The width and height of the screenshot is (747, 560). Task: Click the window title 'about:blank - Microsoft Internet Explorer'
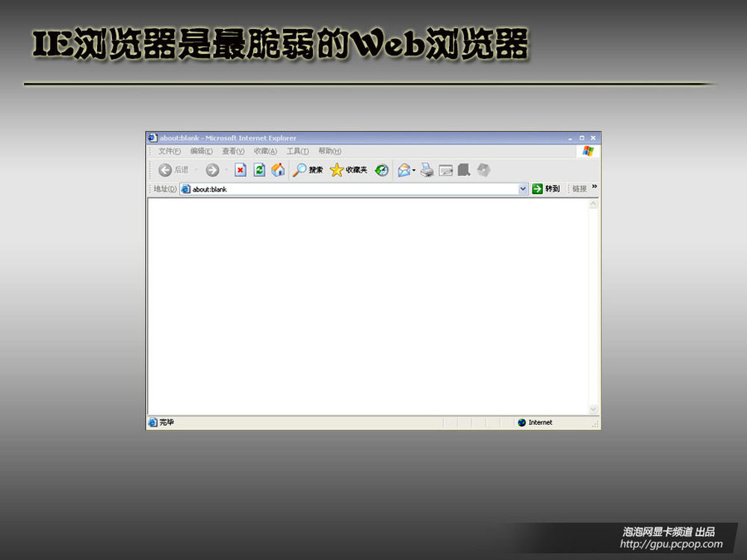228,138
